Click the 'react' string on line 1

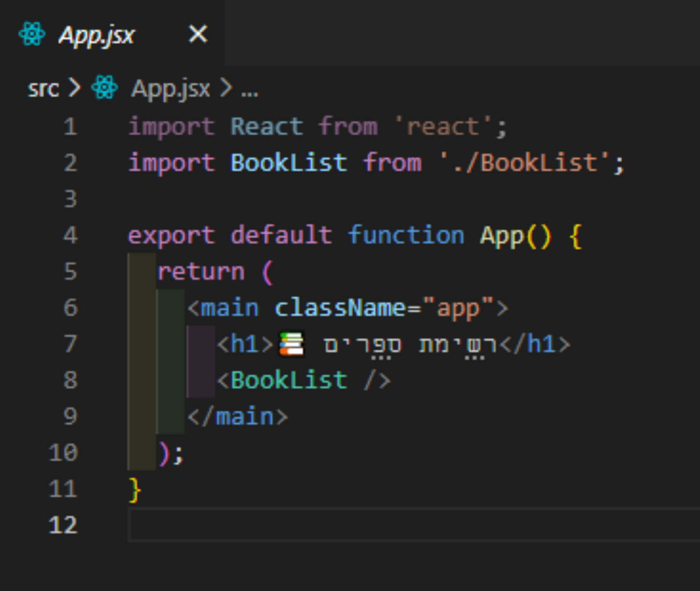click(443, 127)
